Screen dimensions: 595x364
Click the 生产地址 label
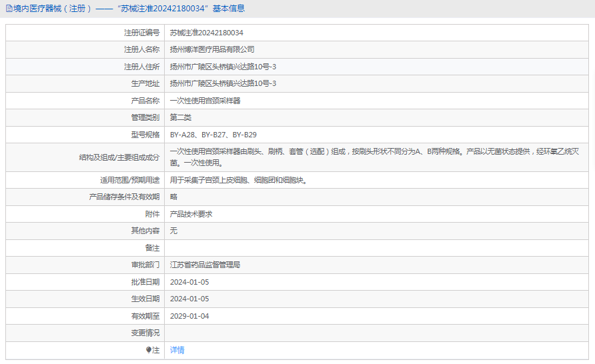pos(145,83)
